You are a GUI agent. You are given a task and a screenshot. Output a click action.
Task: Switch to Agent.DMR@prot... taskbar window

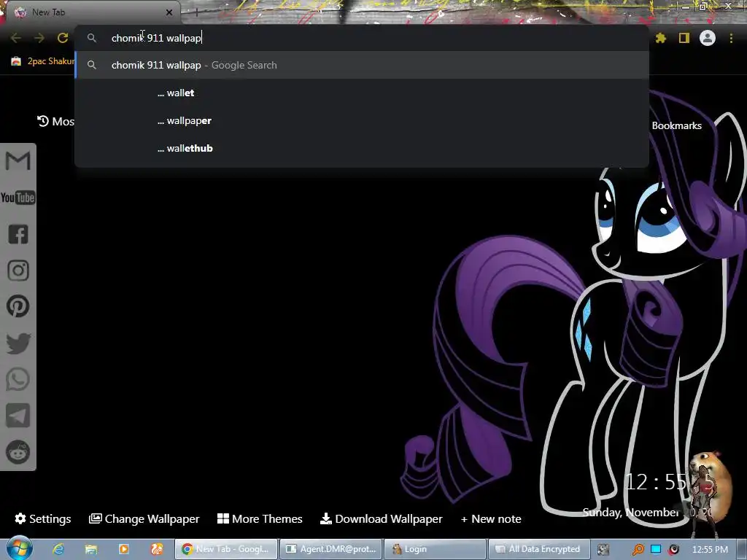click(330, 549)
